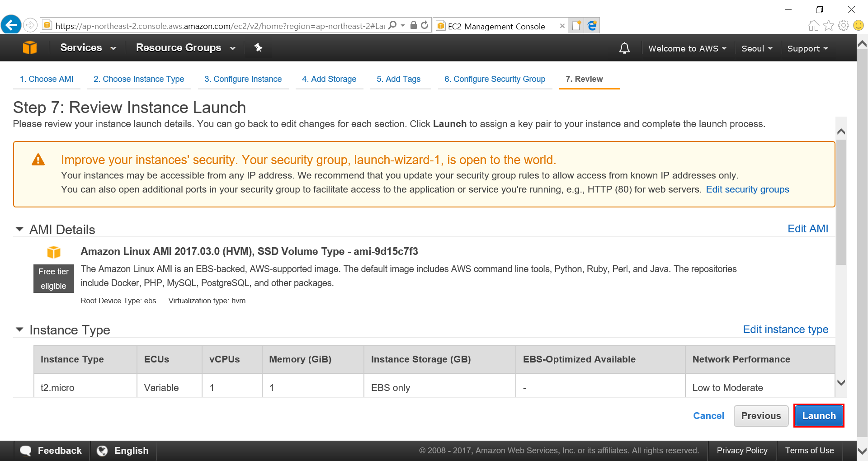Screen dimensions: 868x461
Task: Go to step 2. Choose Instance Type
Action: 139,79
